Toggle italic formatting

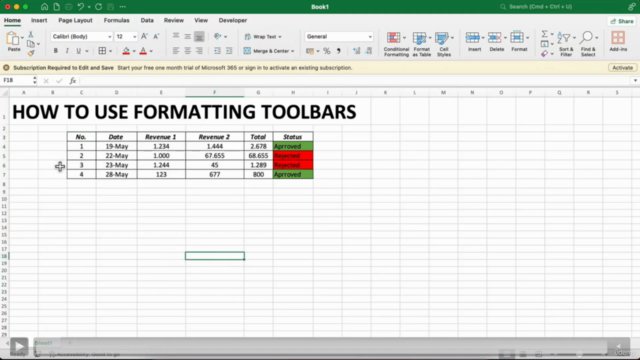click(67, 51)
